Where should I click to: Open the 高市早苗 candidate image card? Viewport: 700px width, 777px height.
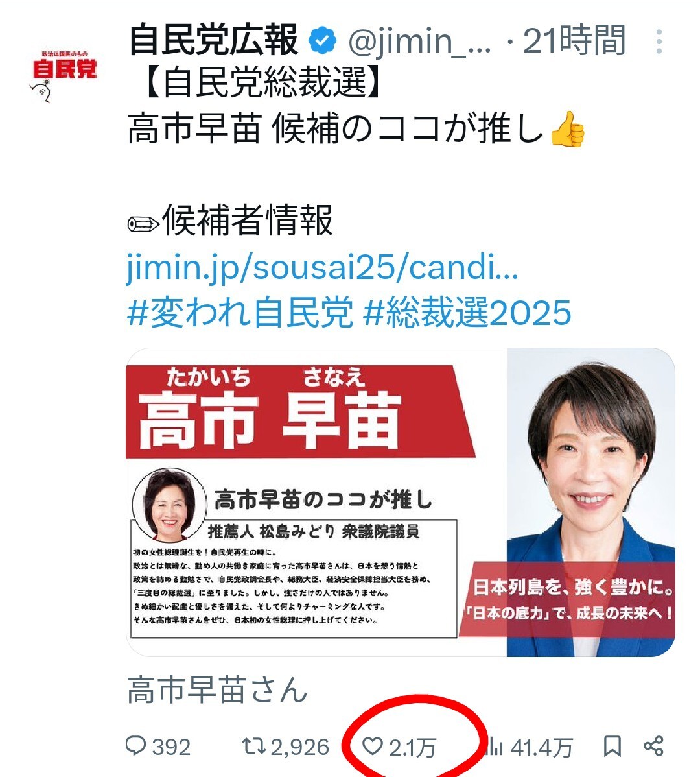point(401,503)
